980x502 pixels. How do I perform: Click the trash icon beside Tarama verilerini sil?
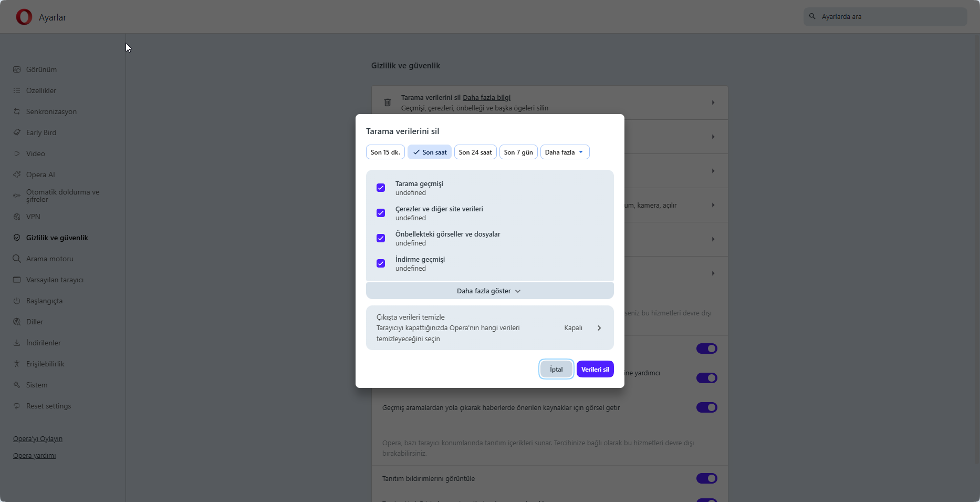(388, 103)
